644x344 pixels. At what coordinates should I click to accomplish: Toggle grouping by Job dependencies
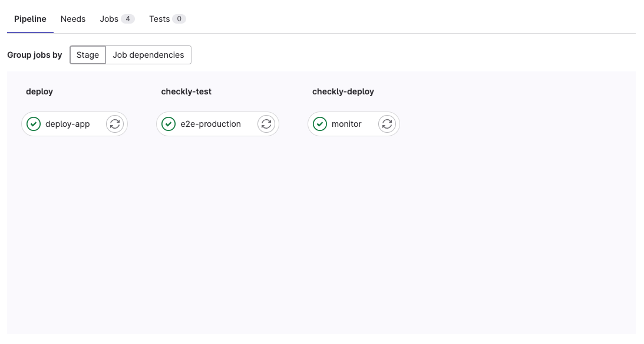[x=148, y=55]
